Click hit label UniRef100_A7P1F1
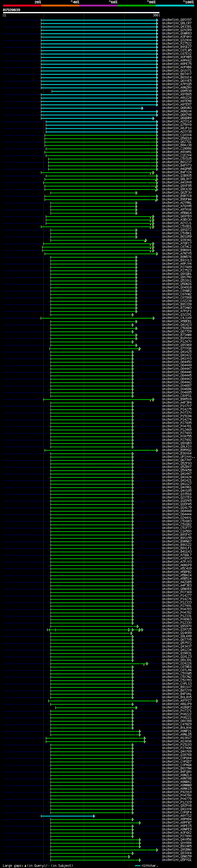Screen dimensions: 197x868 tap(177, 311)
